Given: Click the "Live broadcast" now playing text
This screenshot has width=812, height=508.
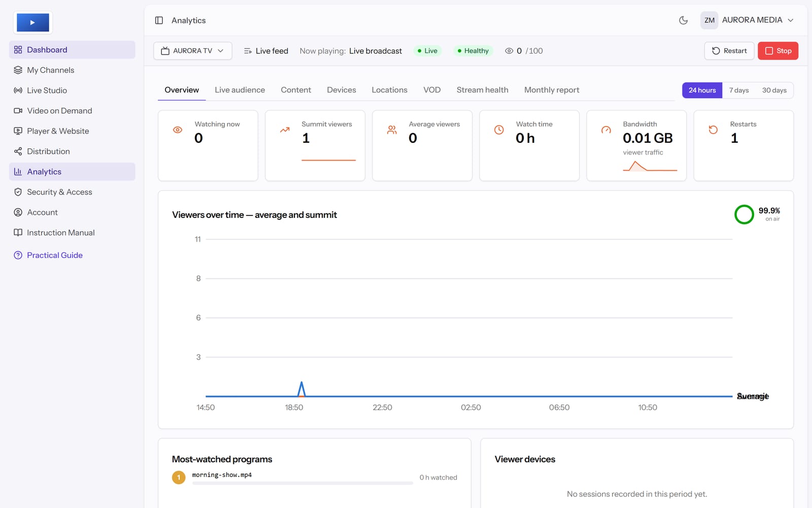Looking at the screenshot, I should tap(376, 51).
